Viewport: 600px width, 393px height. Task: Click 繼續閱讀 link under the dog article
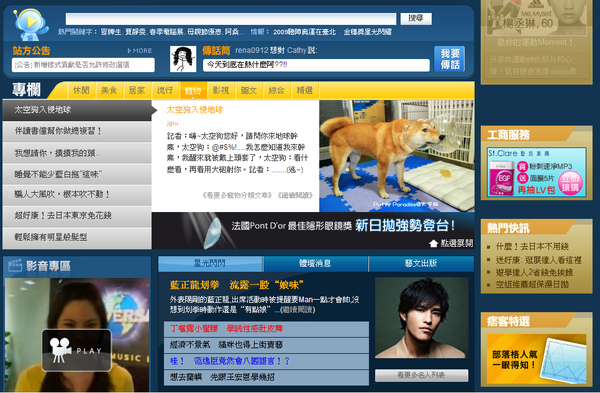[x=295, y=195]
